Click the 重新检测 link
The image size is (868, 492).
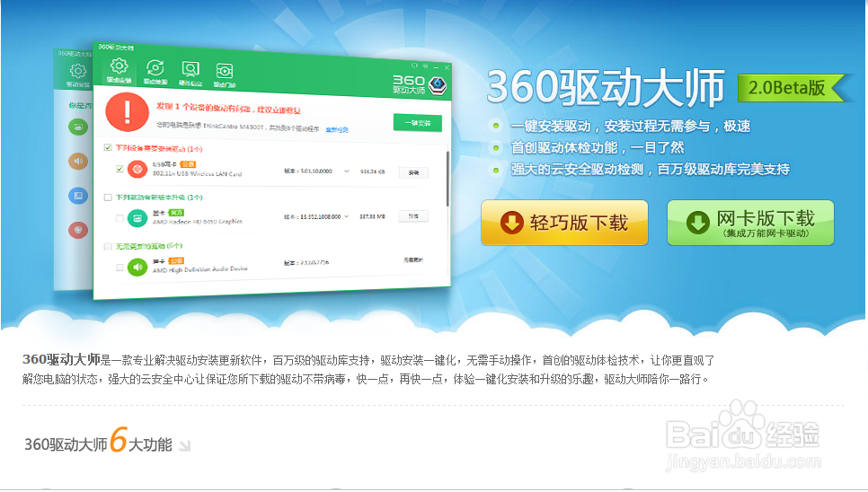tap(337, 129)
